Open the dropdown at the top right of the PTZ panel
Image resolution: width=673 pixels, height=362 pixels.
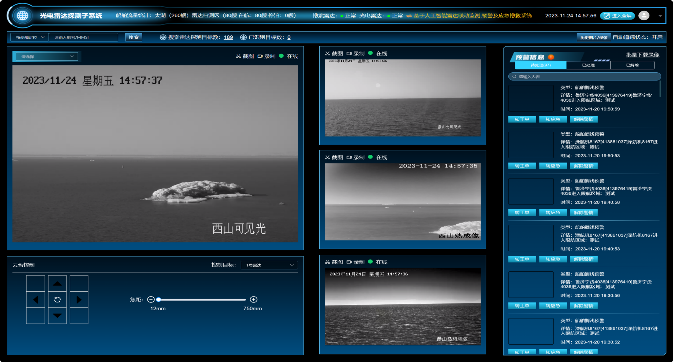click(x=269, y=265)
